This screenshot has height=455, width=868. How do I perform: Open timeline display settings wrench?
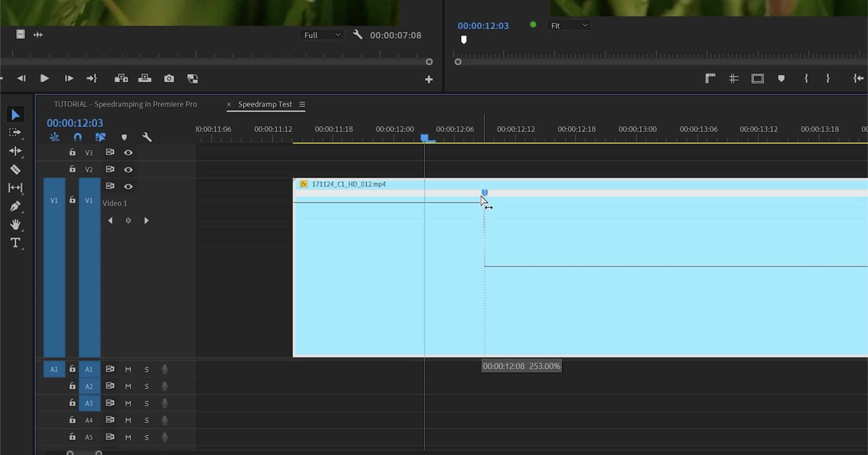tap(147, 137)
